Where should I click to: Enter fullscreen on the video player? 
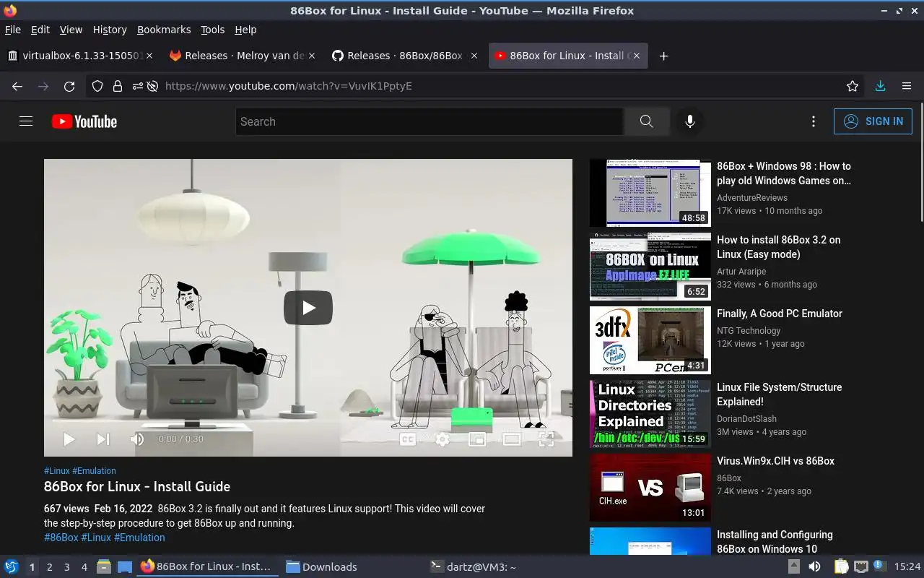[x=546, y=439]
